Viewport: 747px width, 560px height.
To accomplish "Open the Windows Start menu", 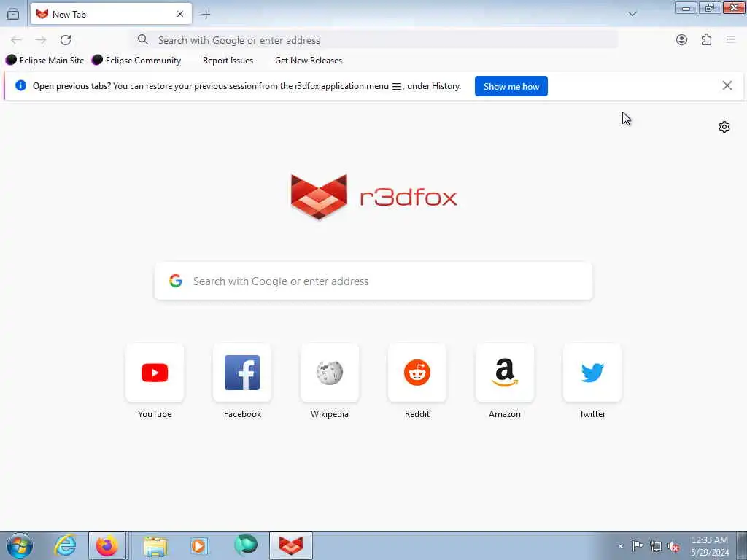I will [20, 545].
